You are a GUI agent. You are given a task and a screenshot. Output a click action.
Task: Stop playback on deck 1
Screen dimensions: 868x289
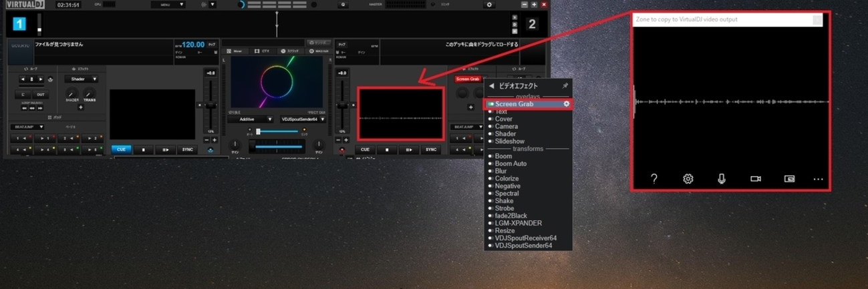point(143,150)
